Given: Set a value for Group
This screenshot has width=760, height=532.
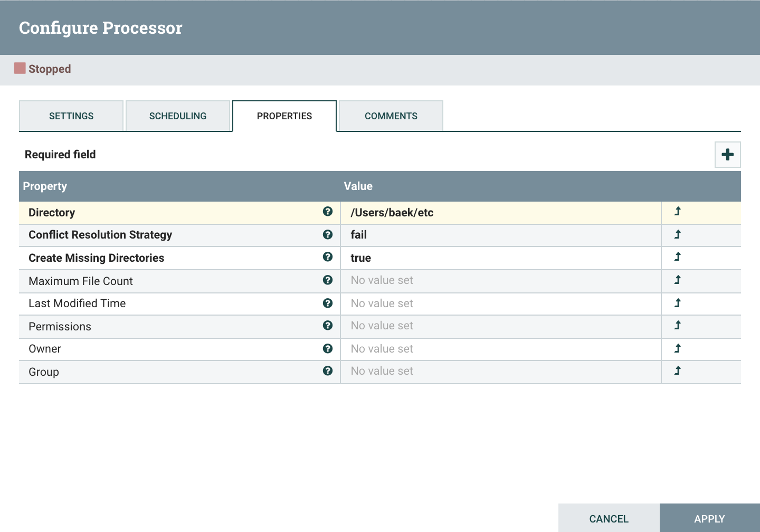Looking at the screenshot, I should coord(501,372).
